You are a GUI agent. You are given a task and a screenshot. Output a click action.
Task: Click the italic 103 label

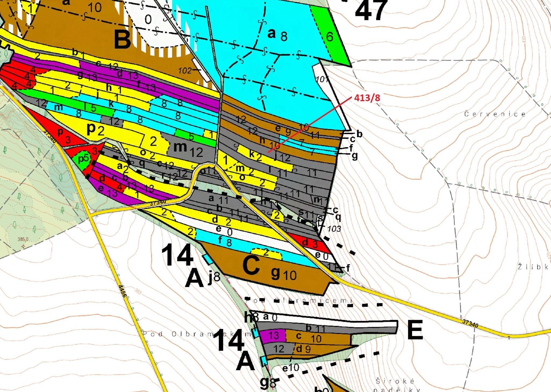[334, 229]
